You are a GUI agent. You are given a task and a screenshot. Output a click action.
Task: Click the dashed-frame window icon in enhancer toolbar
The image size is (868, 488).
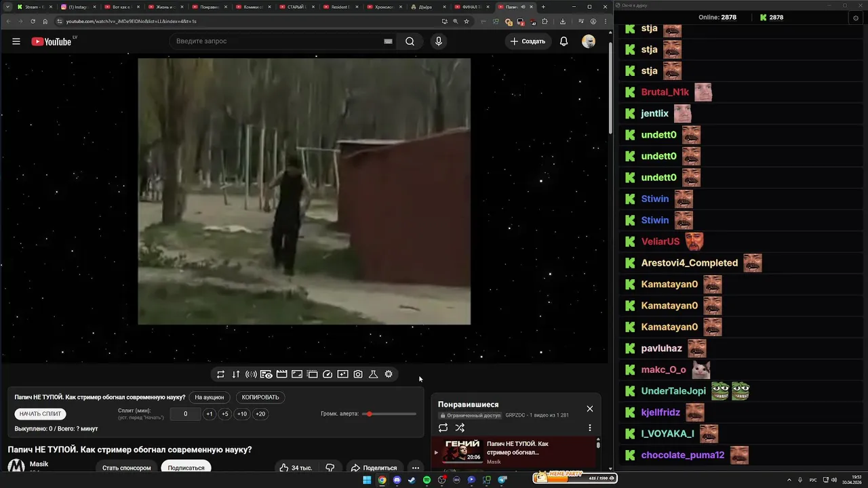click(x=312, y=374)
